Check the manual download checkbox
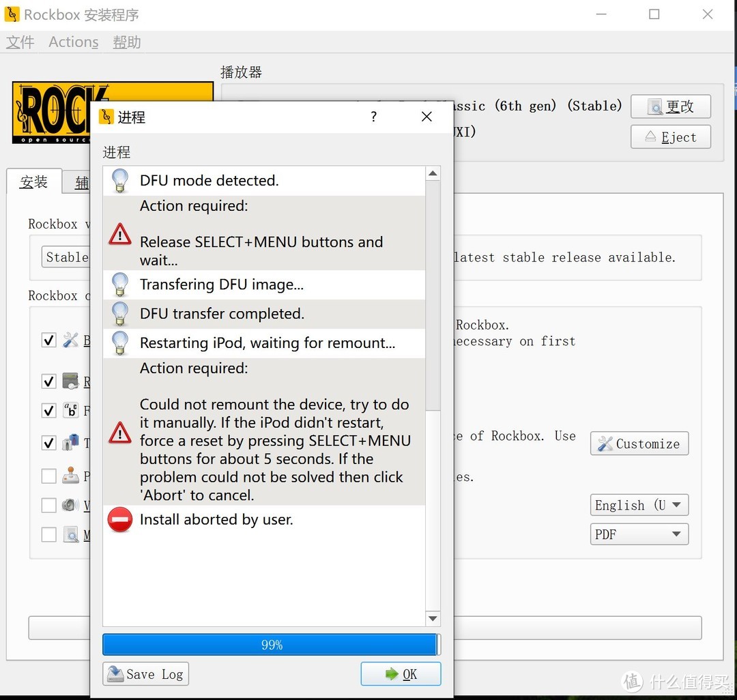This screenshot has width=737, height=700. point(48,535)
